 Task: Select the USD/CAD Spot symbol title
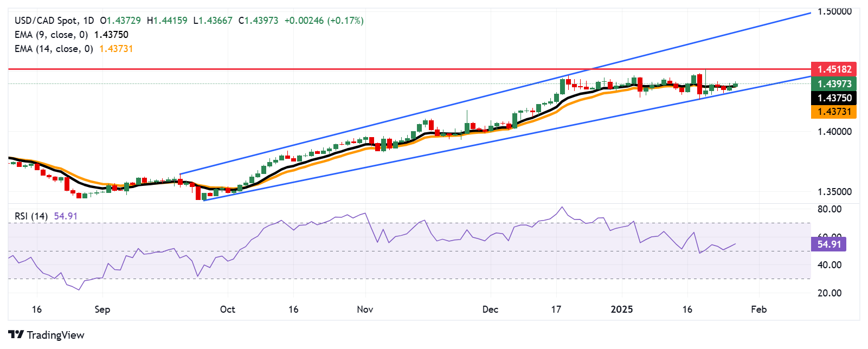(46, 21)
